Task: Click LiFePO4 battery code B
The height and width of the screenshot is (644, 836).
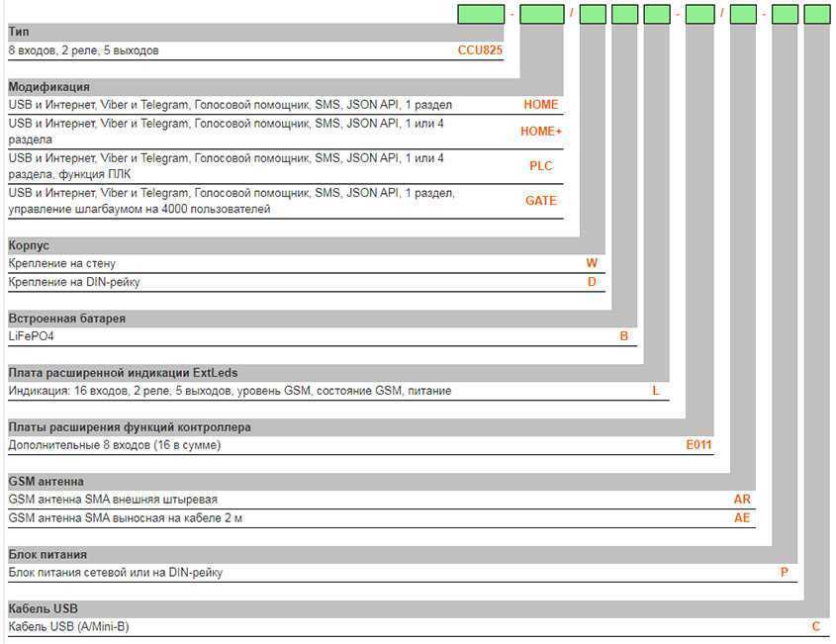Action: pos(623,336)
